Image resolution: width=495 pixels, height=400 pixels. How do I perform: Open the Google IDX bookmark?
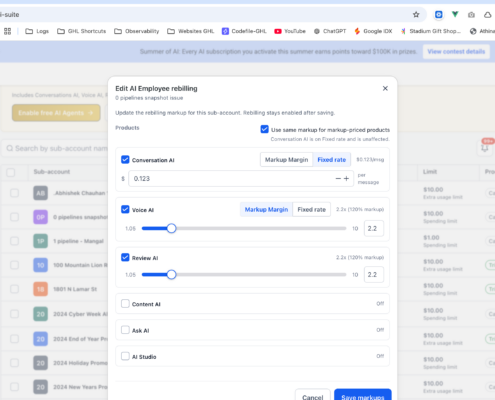click(x=373, y=31)
